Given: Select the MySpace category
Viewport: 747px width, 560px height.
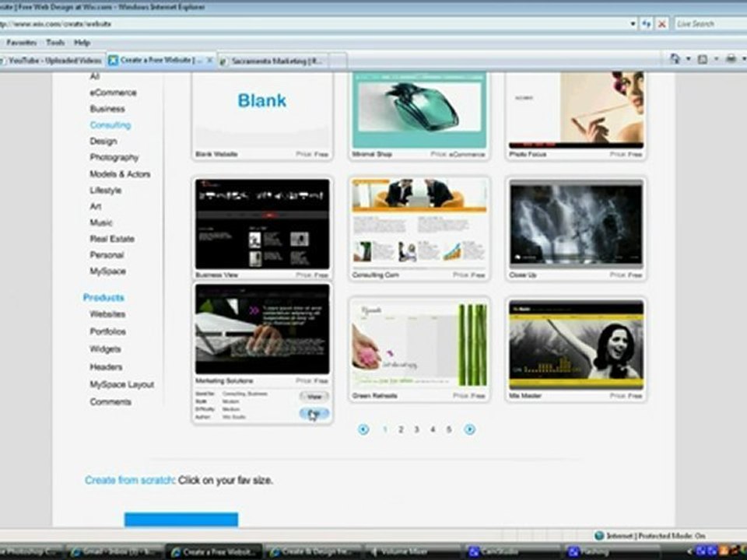Looking at the screenshot, I should [x=107, y=271].
